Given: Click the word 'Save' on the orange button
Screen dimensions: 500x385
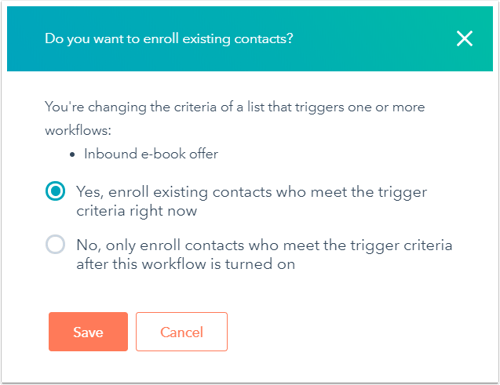Looking at the screenshot, I should pyautogui.click(x=88, y=332).
